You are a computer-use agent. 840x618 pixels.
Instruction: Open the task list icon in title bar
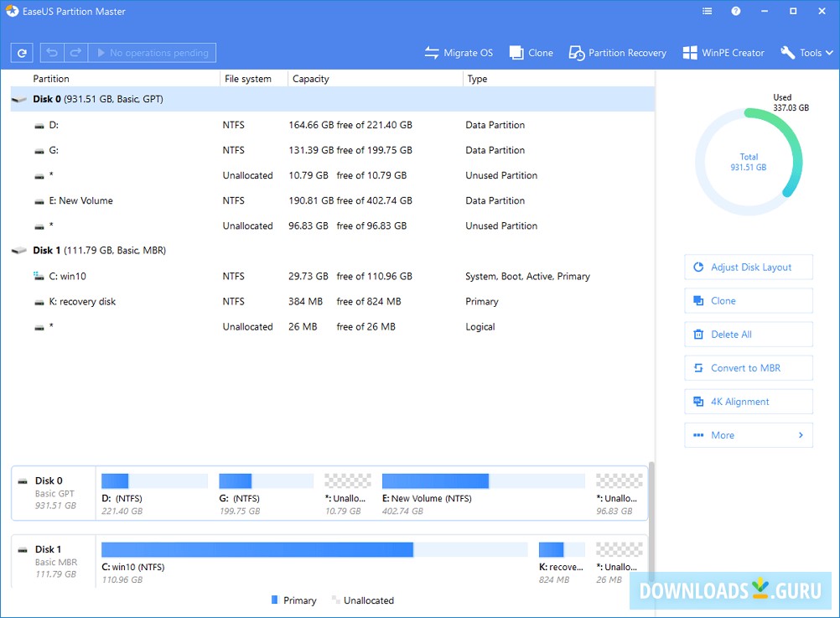(x=708, y=12)
